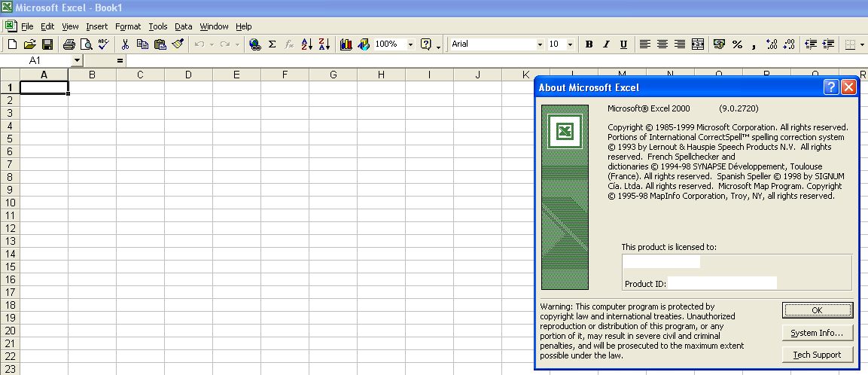Toggle Bold formatting
868x375 pixels.
589,44
